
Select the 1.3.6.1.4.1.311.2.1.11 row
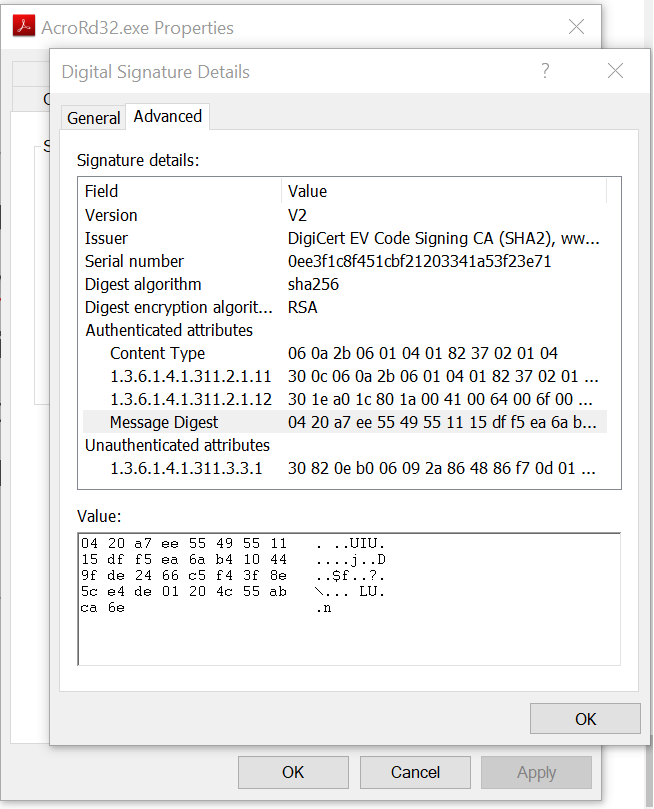coord(345,377)
